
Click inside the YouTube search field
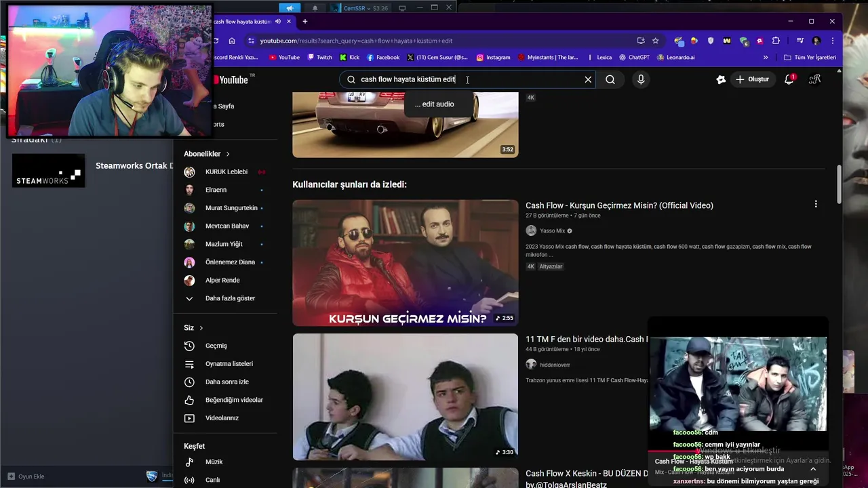tap(468, 79)
